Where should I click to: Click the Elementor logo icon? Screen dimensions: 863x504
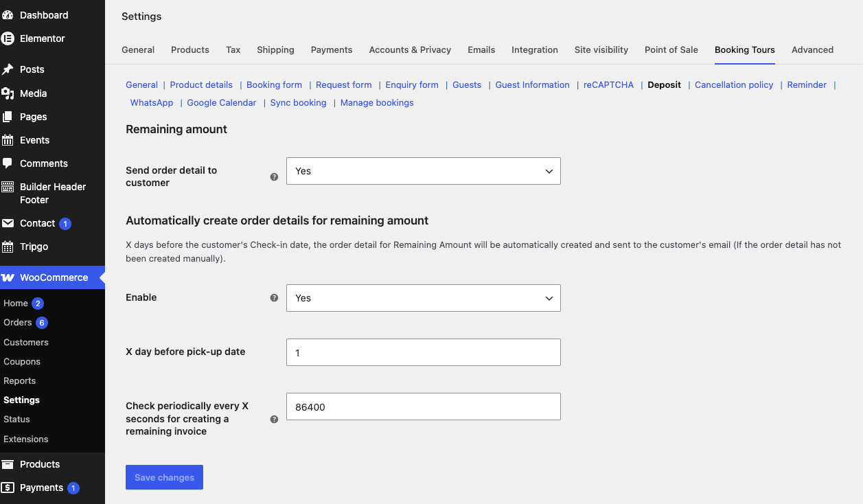(x=8, y=38)
